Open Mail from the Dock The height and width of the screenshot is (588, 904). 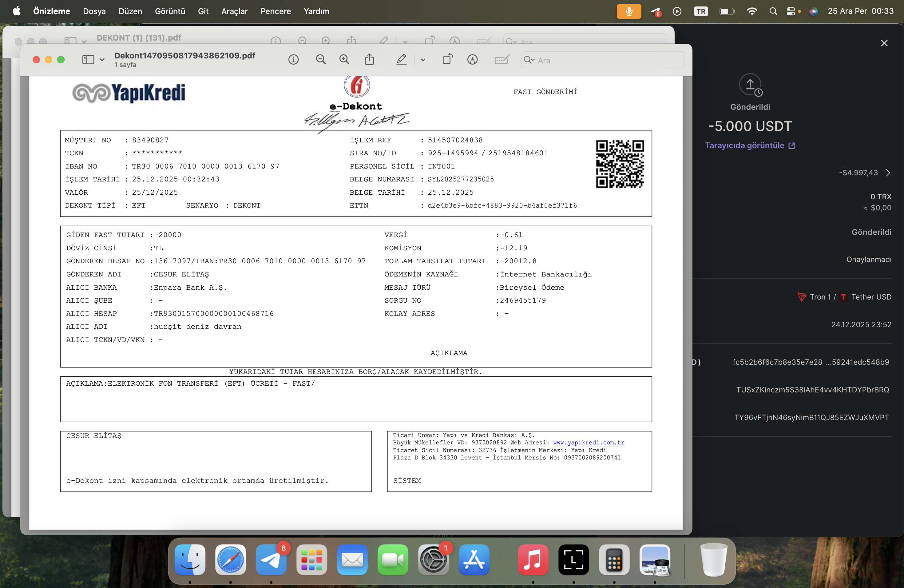coord(352,560)
